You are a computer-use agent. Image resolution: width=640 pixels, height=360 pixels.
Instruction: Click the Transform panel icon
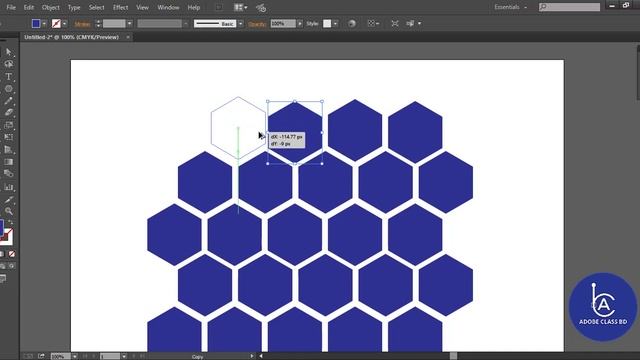tap(395, 24)
